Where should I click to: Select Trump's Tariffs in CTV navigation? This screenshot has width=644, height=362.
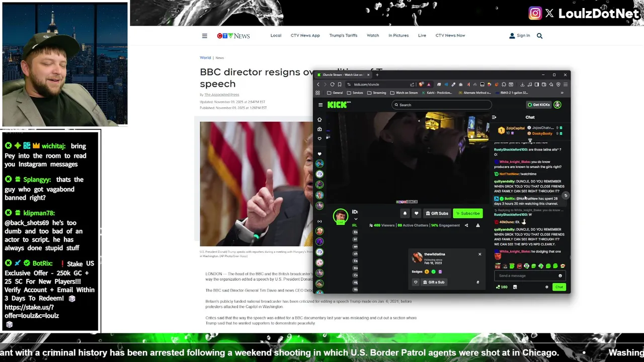(343, 36)
